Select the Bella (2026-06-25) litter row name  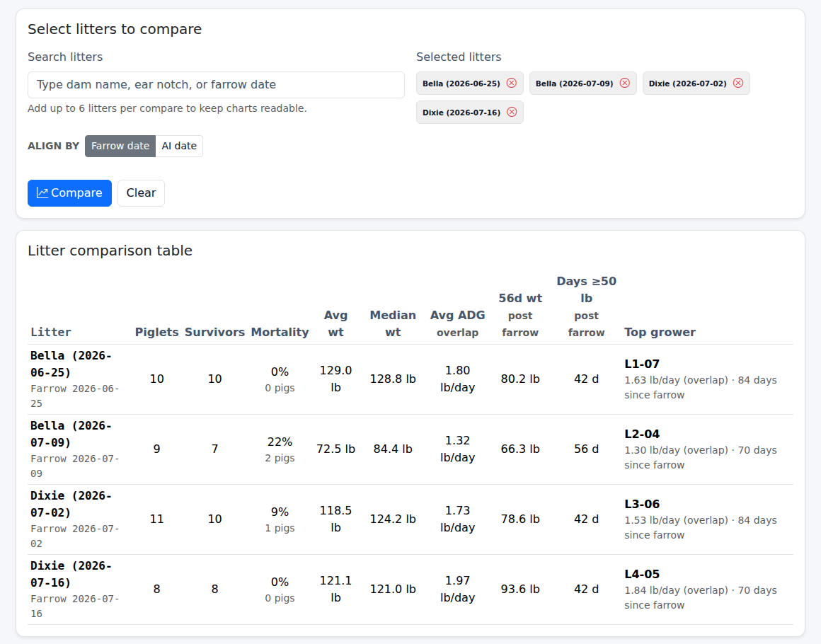pyautogui.click(x=71, y=364)
